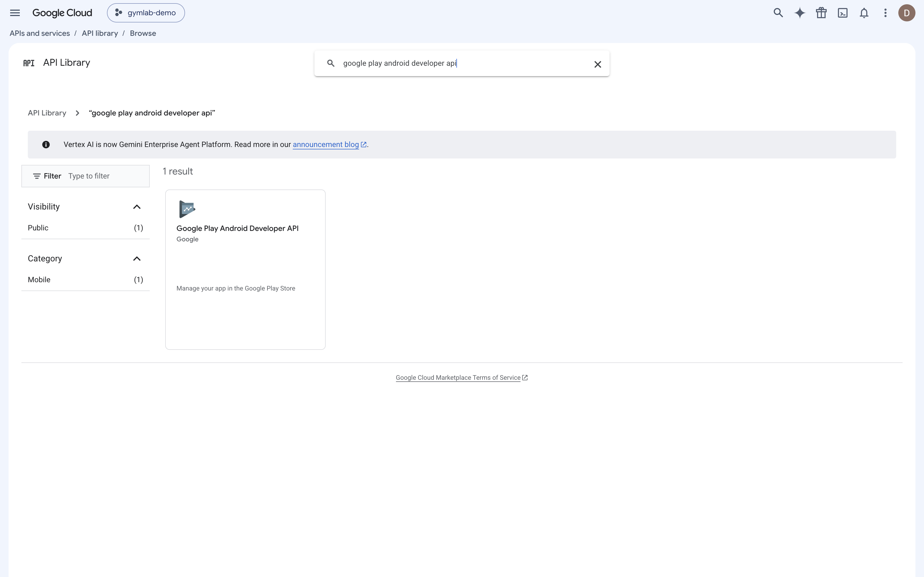Image resolution: width=924 pixels, height=577 pixels.
Task: Click API Library in results breadcrumb
Action: coord(47,113)
